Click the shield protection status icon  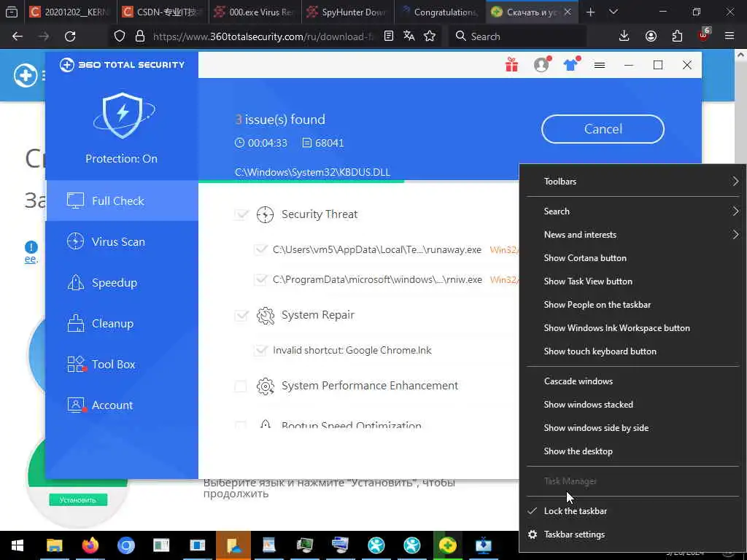[123, 116]
